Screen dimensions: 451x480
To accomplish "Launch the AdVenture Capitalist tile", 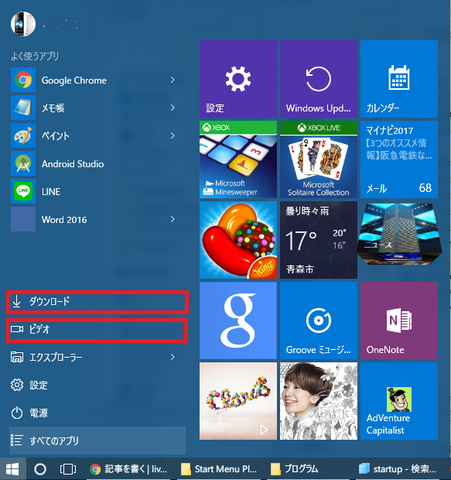I will tap(399, 401).
